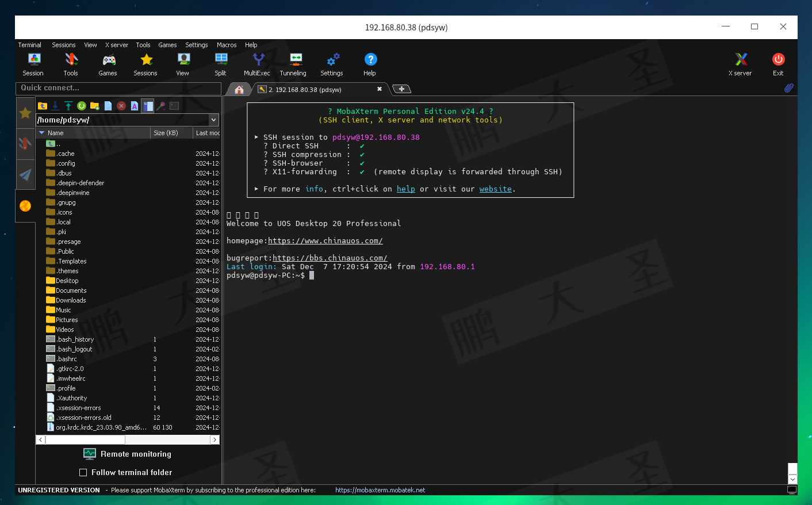The width and height of the screenshot is (812, 505).
Task: Click the monitor icon in status bar corner
Action: [x=792, y=490]
